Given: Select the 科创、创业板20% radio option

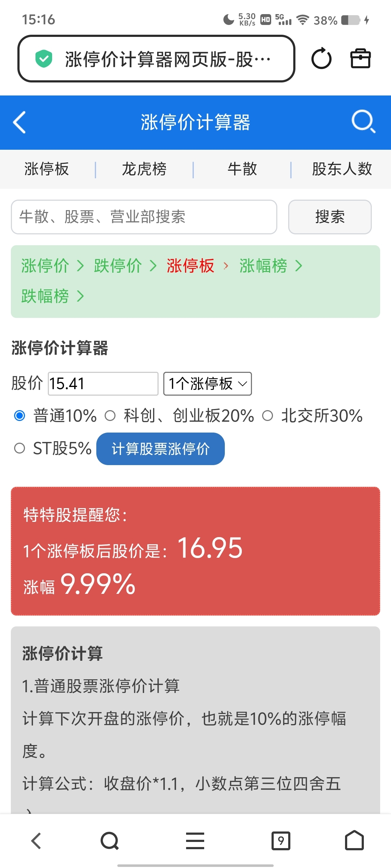Looking at the screenshot, I should [x=110, y=416].
